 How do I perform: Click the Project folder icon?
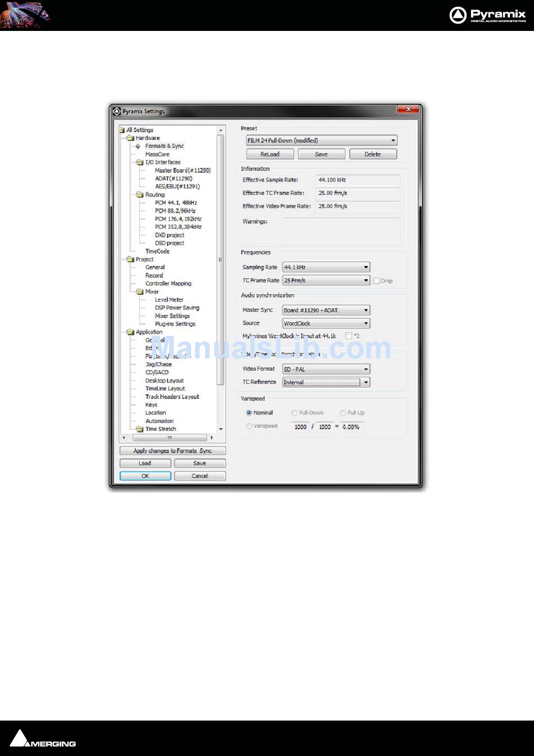pos(130,259)
